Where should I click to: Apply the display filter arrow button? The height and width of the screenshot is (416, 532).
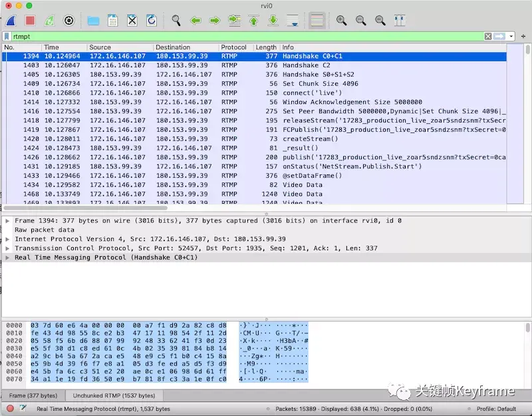pos(499,37)
